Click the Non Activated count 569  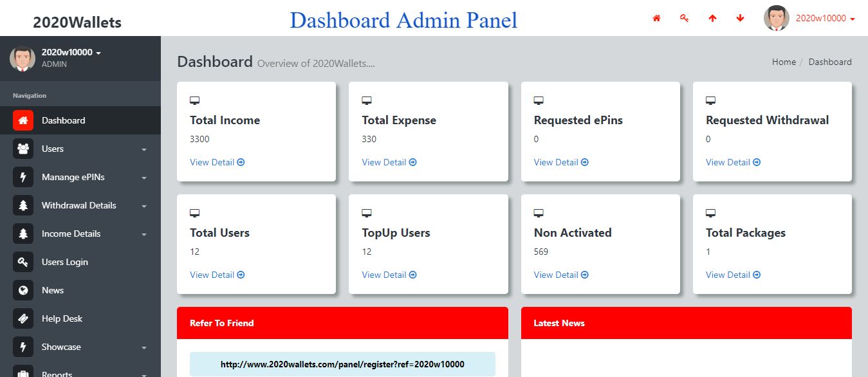click(541, 252)
